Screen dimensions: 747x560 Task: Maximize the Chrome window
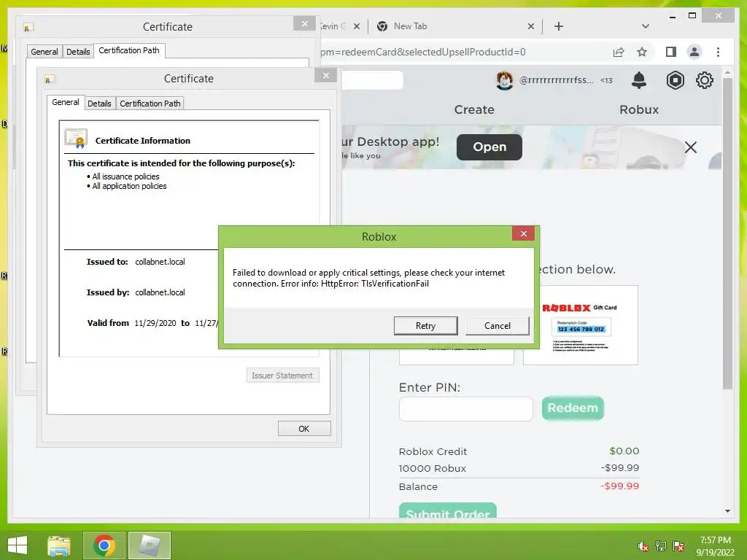692,16
